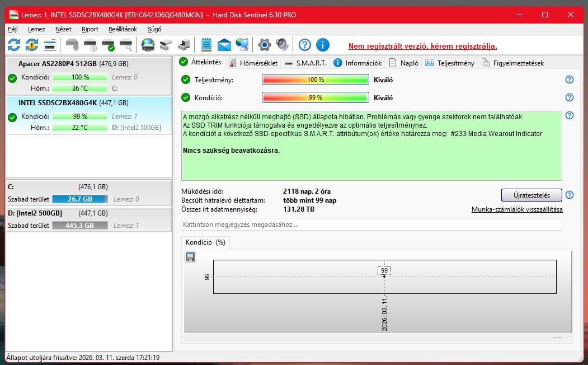Open the Beállítások menu
588x365 pixels.
tap(123, 29)
